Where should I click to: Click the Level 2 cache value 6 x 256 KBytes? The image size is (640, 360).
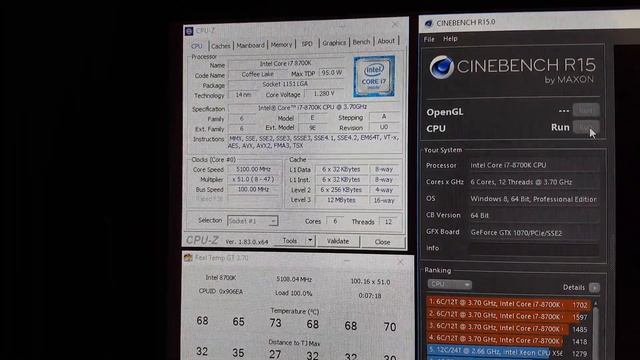[x=341, y=190]
